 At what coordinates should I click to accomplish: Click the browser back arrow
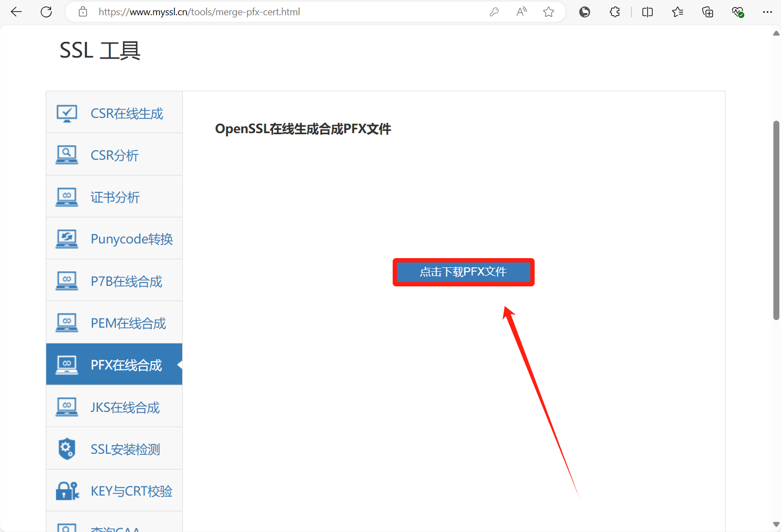[16, 12]
